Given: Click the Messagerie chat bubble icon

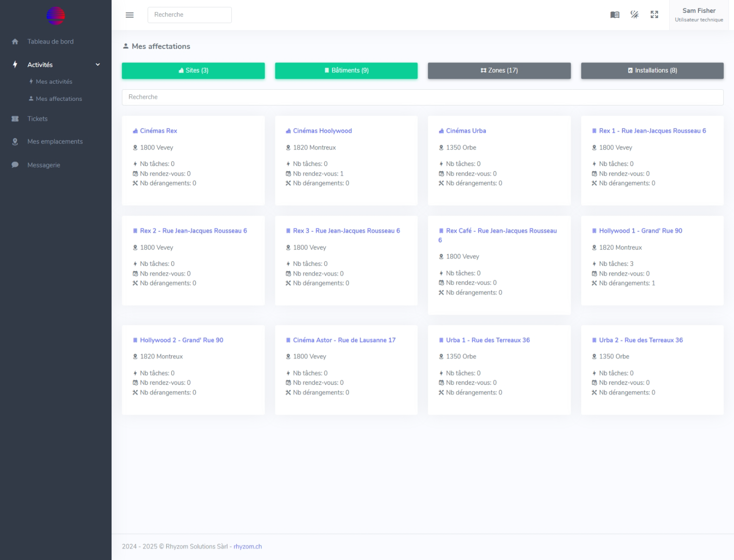Looking at the screenshot, I should coord(15,165).
